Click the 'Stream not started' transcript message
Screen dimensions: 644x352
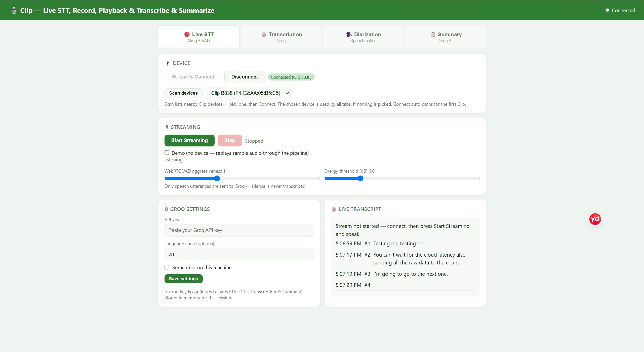coord(403,230)
